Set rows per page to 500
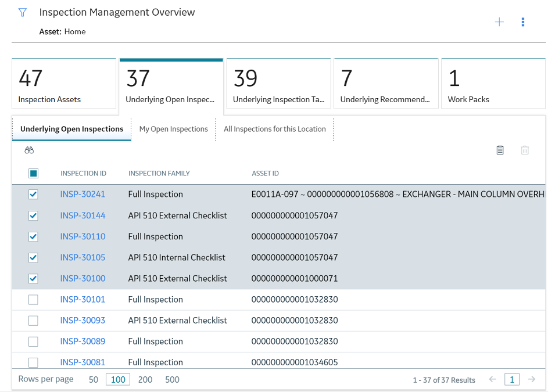The height and width of the screenshot is (392, 548). 172,379
